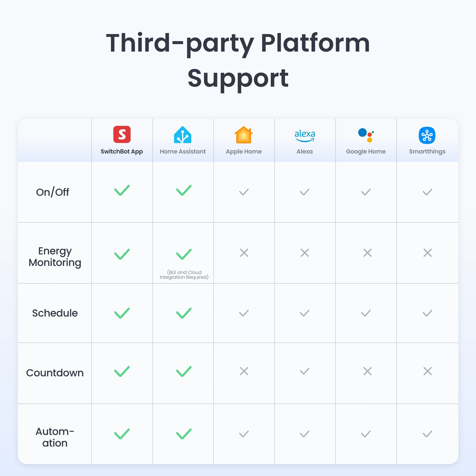Click the blue Smartthings icon
Viewport: 476px width, 476px height.
(427, 135)
